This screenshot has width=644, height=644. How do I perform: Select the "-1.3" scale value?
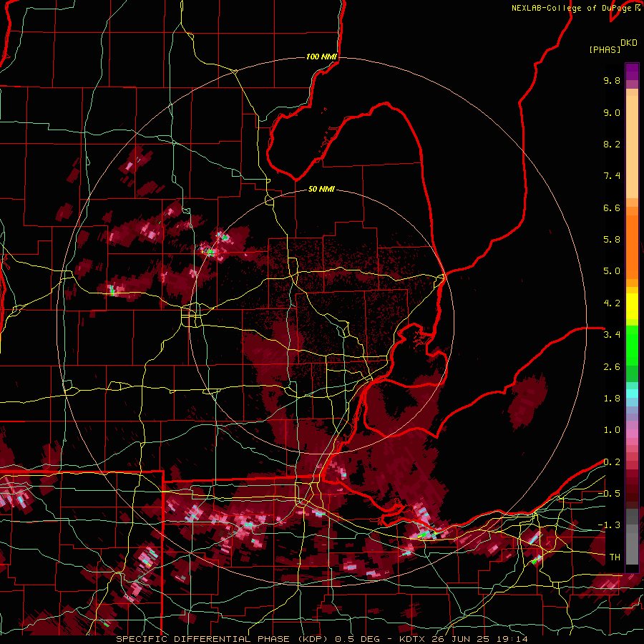tap(609, 525)
